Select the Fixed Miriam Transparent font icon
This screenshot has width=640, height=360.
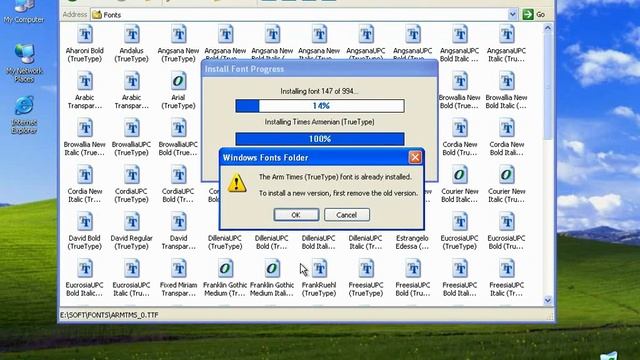[178, 269]
